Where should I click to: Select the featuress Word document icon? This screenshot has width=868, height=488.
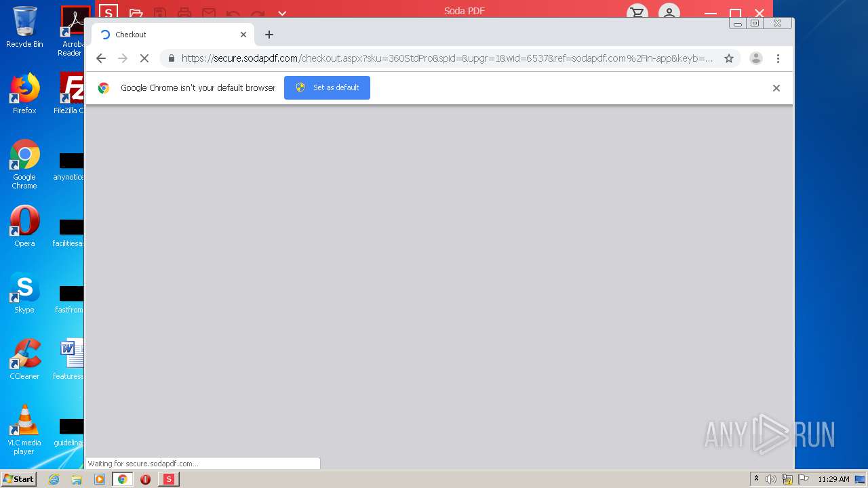click(x=68, y=359)
